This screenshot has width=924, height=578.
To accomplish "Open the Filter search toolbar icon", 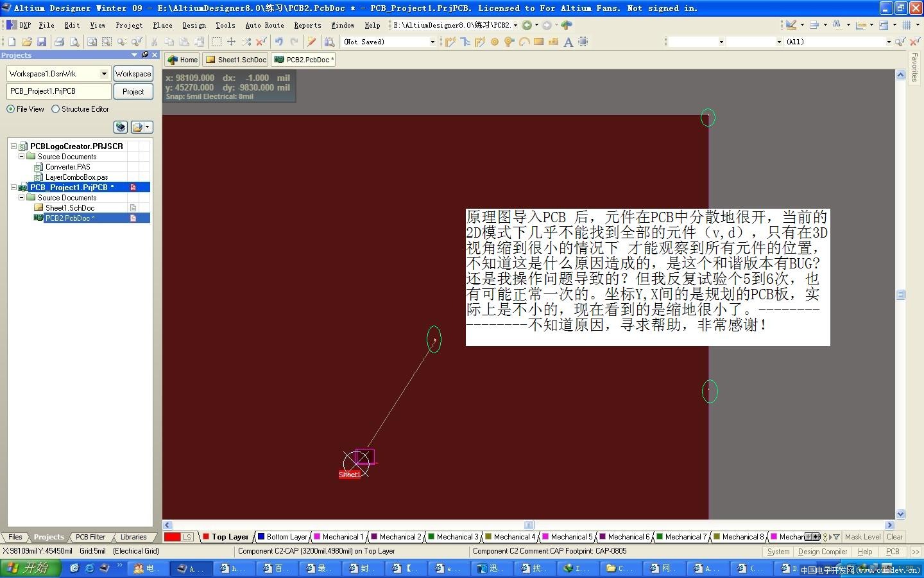I will coord(900,42).
